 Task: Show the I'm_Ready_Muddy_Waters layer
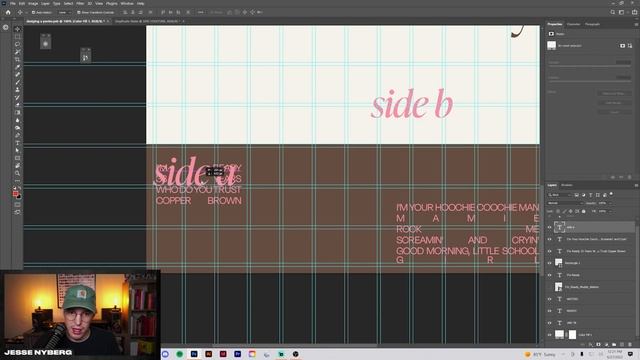[549, 287]
